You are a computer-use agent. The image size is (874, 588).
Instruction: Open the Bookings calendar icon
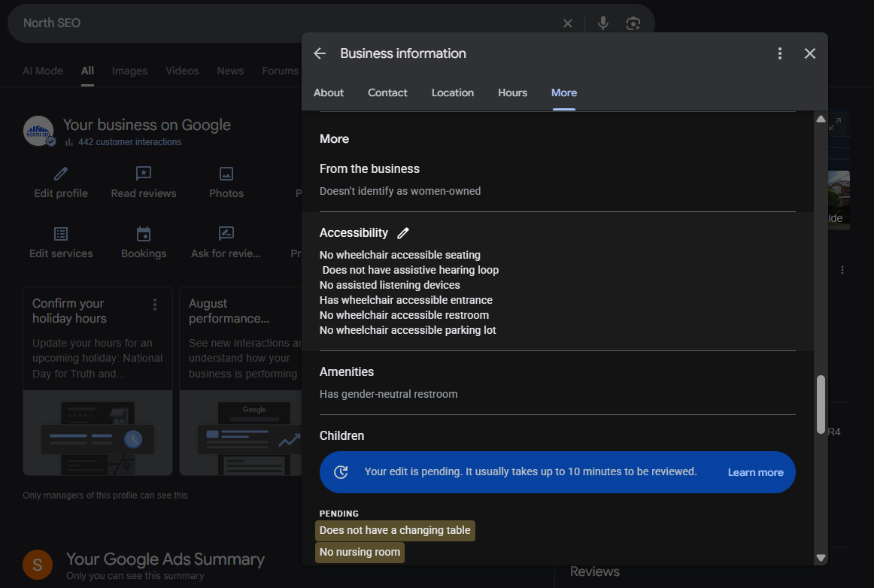click(144, 234)
